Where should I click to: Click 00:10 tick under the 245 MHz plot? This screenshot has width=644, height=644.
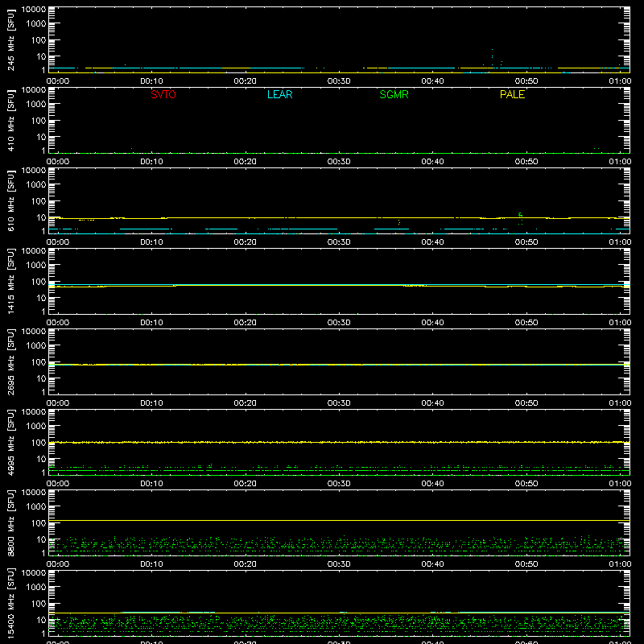pos(151,81)
